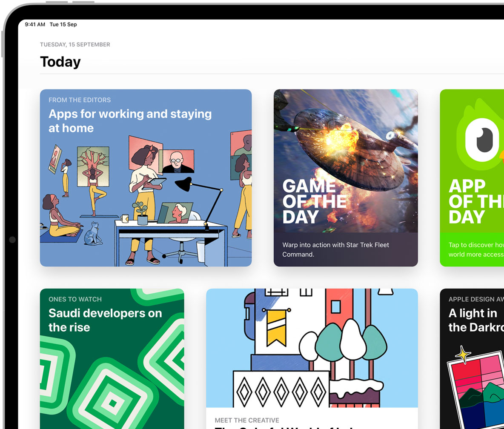
Task: Tap 'APP OF THE DAY' title text
Action: (476, 201)
